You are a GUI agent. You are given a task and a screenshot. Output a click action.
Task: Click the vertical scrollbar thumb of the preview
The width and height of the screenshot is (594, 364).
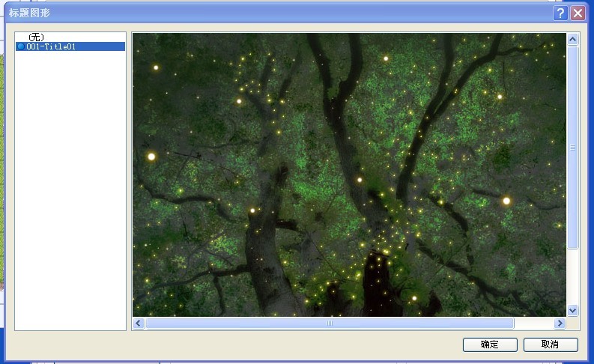click(572, 148)
